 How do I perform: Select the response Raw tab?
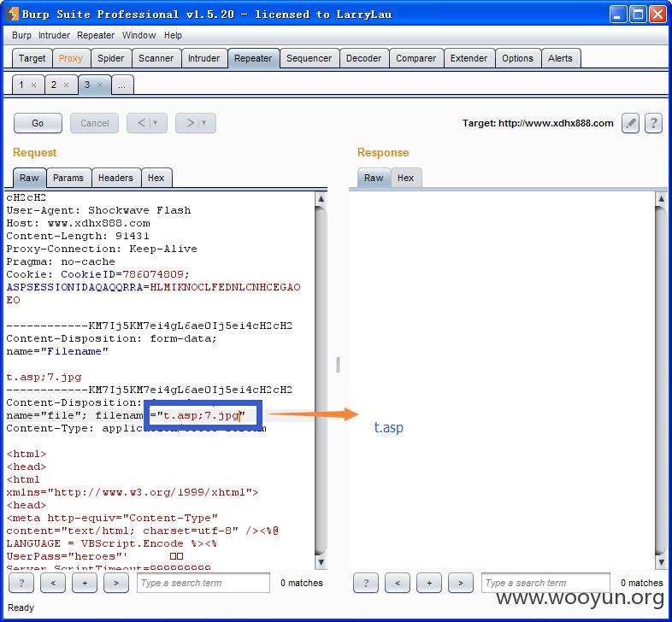point(374,178)
